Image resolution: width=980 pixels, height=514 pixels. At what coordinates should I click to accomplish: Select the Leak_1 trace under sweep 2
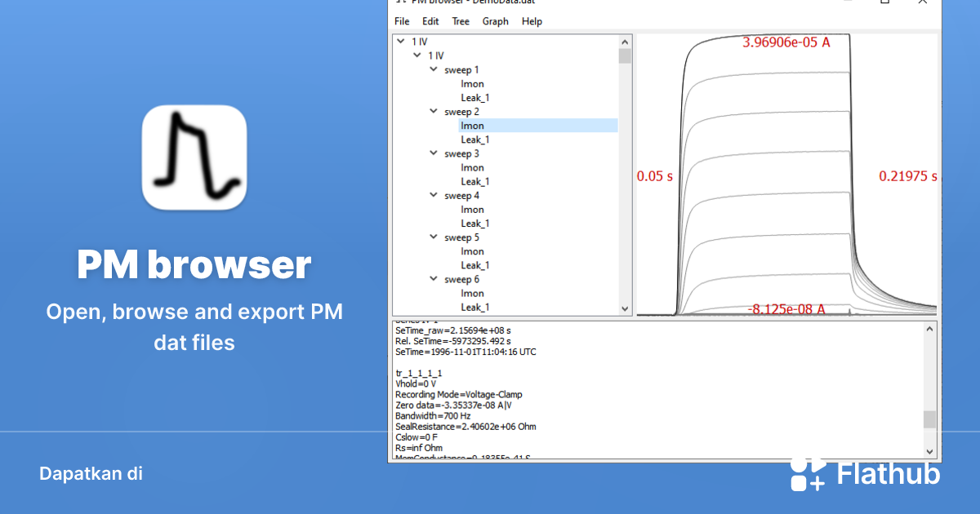[474, 139]
